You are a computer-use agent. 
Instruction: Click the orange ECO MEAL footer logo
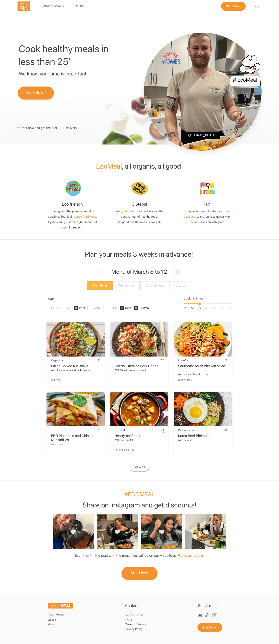click(x=60, y=606)
